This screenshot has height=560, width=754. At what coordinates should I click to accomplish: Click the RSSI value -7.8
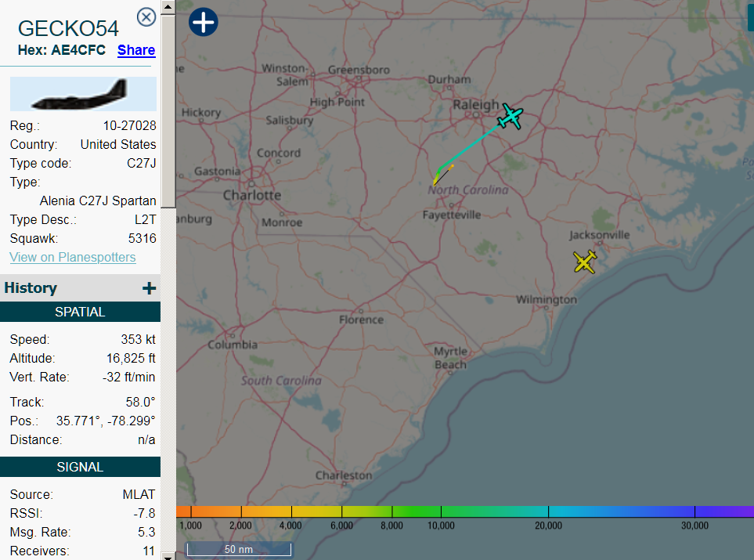(x=144, y=513)
